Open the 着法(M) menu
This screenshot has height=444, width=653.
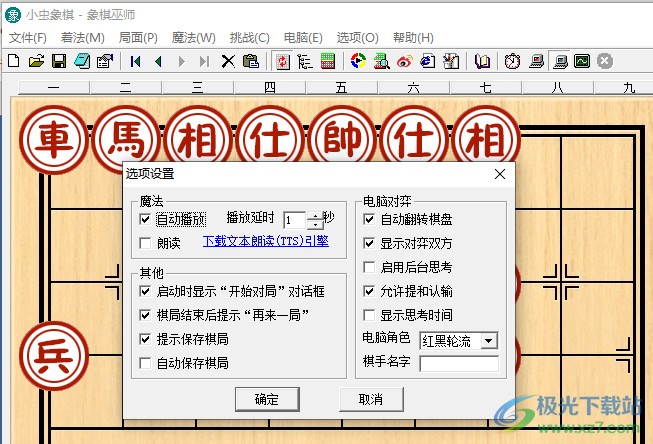coord(82,38)
